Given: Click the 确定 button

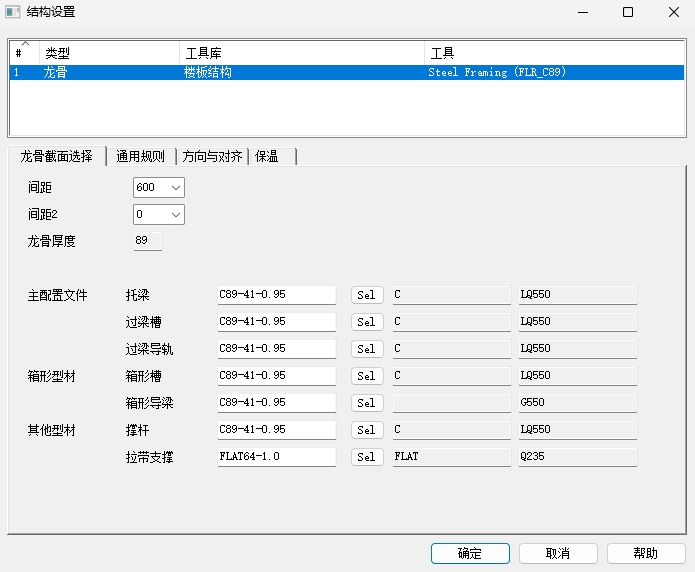Looking at the screenshot, I should 470,553.
